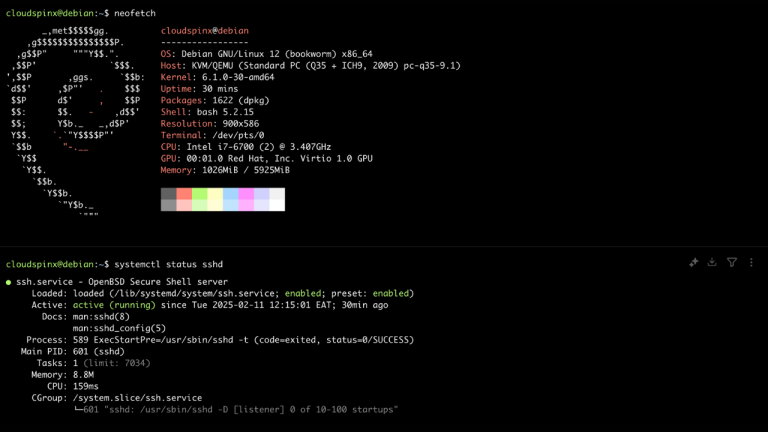Choose the magenta swatch in neofetch palette
The image size is (768, 432).
click(246, 194)
